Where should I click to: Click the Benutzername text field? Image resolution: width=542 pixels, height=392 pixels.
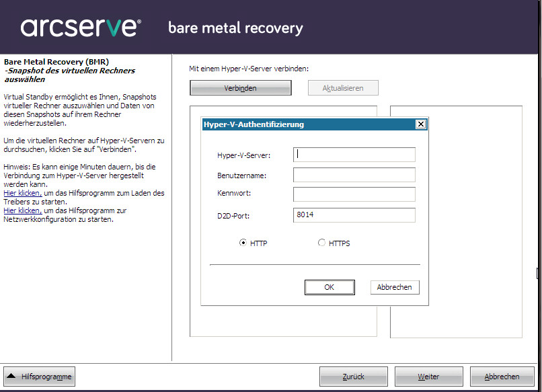[354, 174]
